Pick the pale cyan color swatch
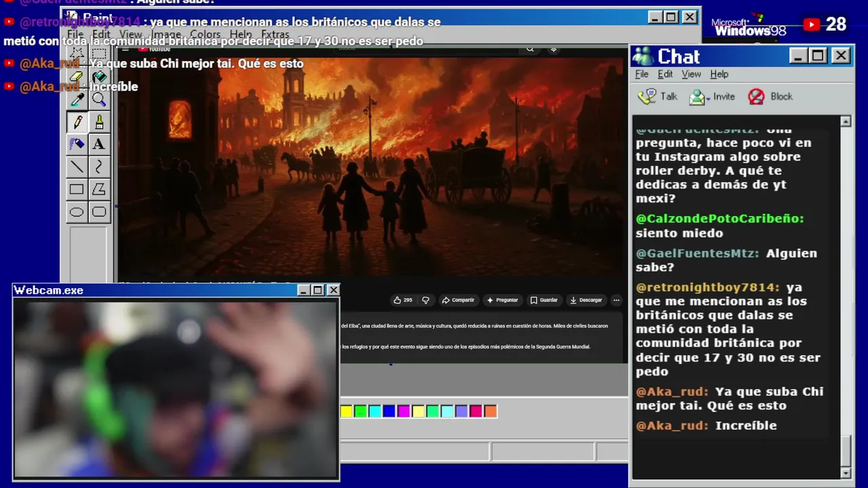Viewport: 868px width, 488px height. click(447, 411)
